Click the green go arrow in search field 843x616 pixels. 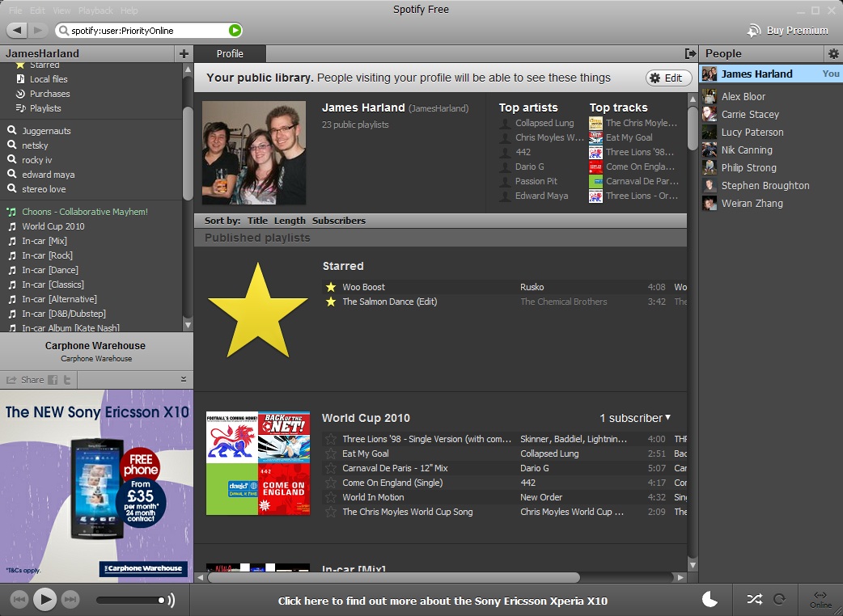tap(235, 31)
